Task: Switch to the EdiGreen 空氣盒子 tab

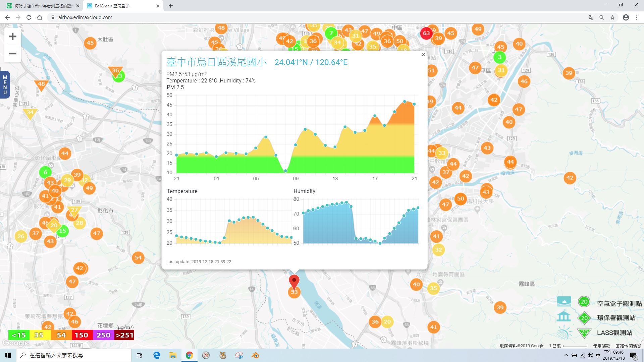Action: (x=123, y=6)
